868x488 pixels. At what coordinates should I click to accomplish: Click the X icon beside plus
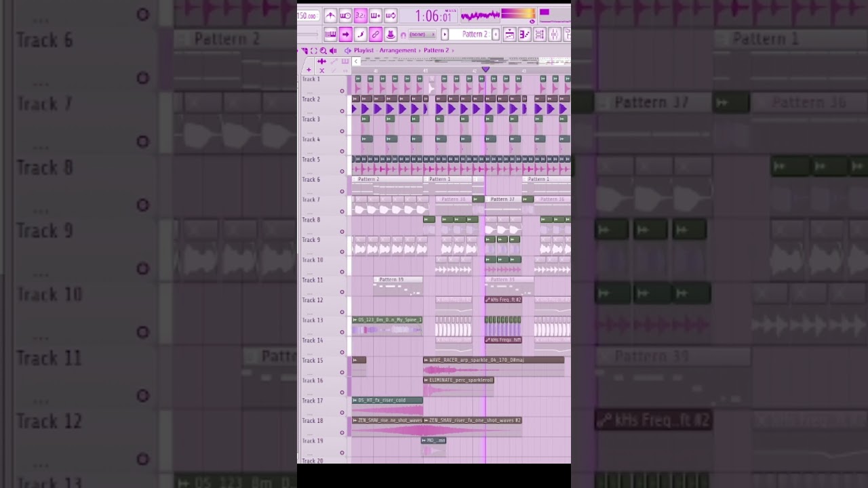tap(321, 70)
